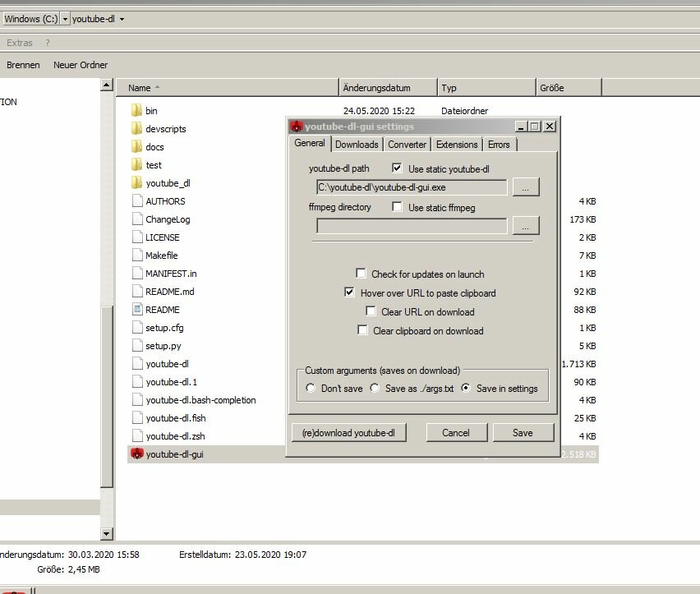Browse for the ffmpeg directory

pyautogui.click(x=526, y=225)
